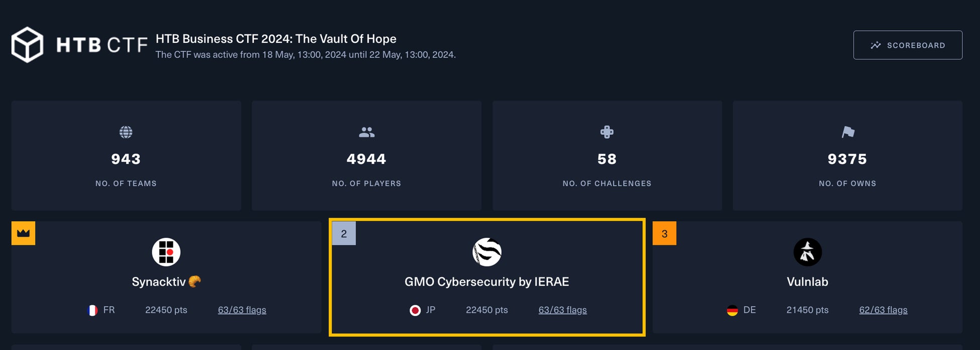Open Vulnlab's 62/63 flags link
Viewport: 980px width, 350px height.
(x=883, y=310)
